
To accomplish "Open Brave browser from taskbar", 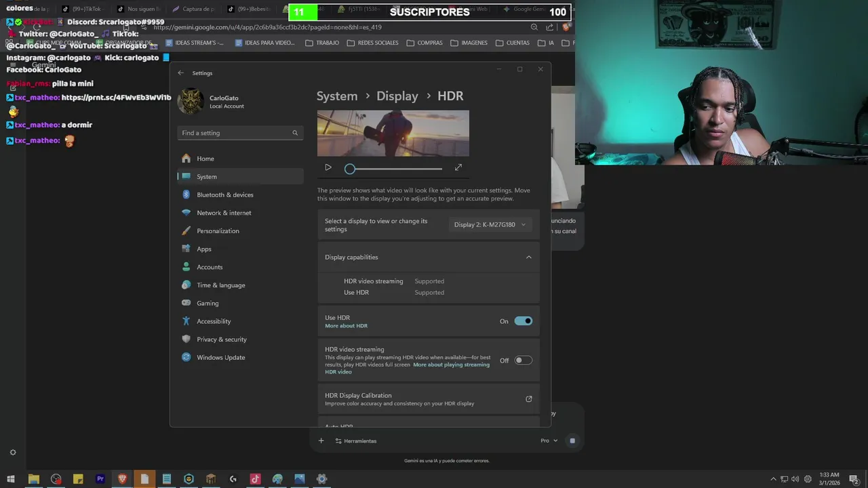I will [122, 479].
